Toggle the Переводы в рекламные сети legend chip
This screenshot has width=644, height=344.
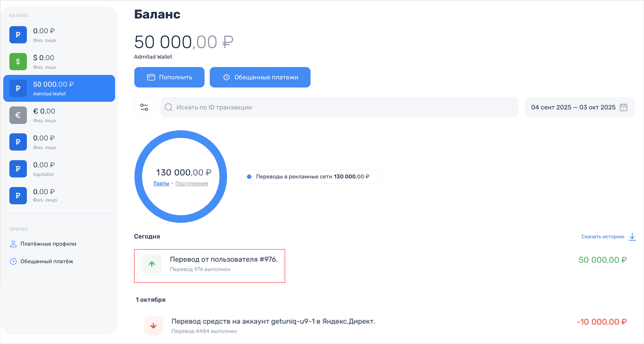tap(311, 177)
